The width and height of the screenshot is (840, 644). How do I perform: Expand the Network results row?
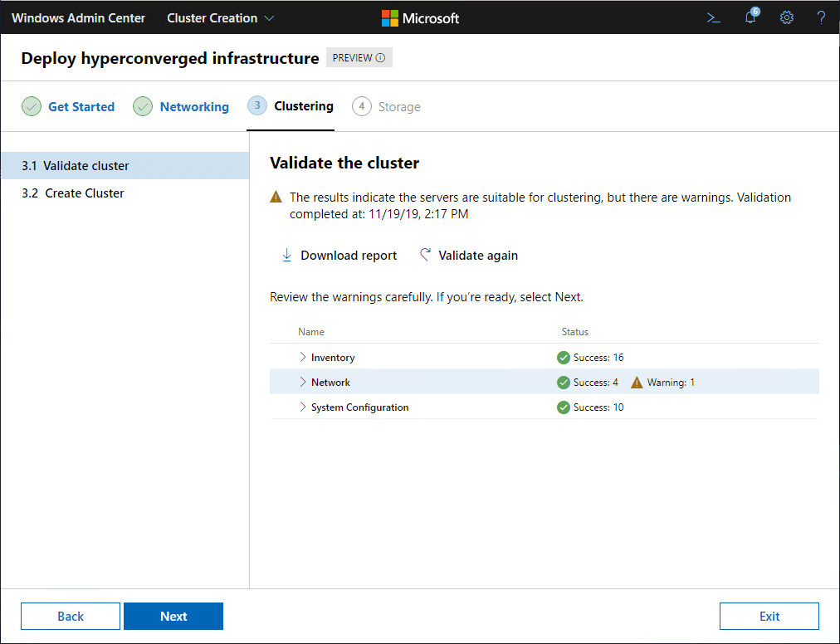click(302, 383)
